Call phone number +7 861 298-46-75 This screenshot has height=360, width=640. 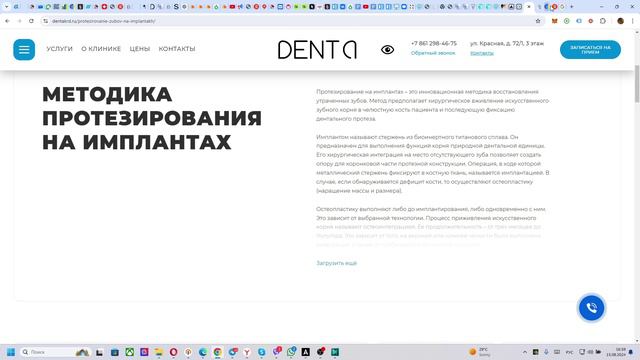tap(433, 43)
